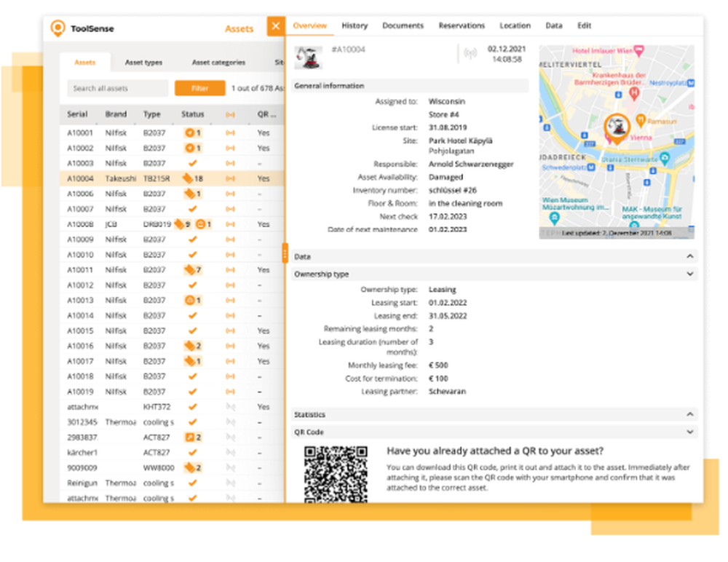Click the round alert icon in A10008 row

200,224
